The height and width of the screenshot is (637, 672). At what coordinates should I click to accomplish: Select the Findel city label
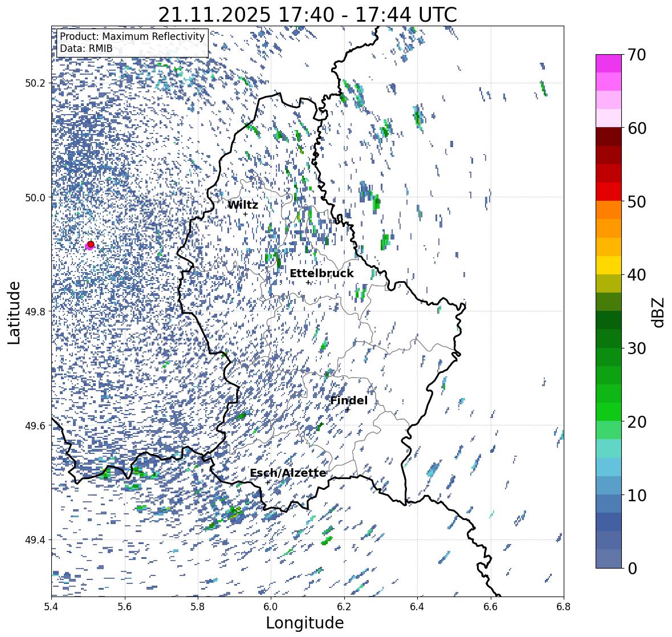coord(349,400)
